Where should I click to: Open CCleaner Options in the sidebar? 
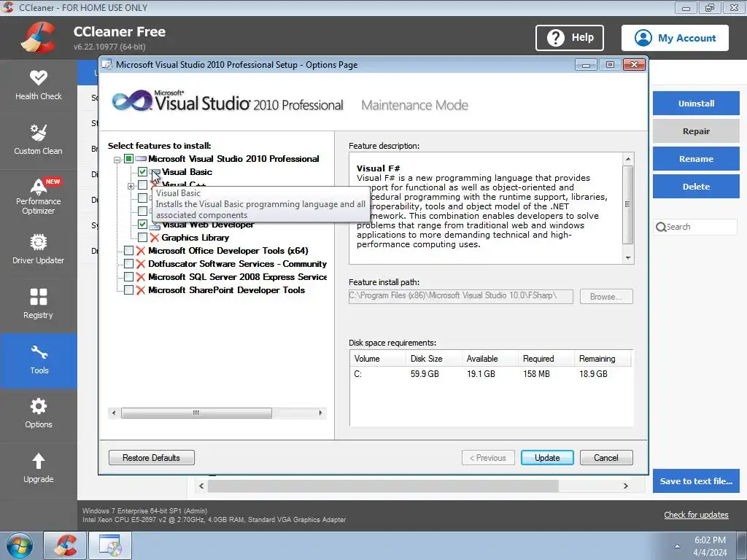click(38, 414)
